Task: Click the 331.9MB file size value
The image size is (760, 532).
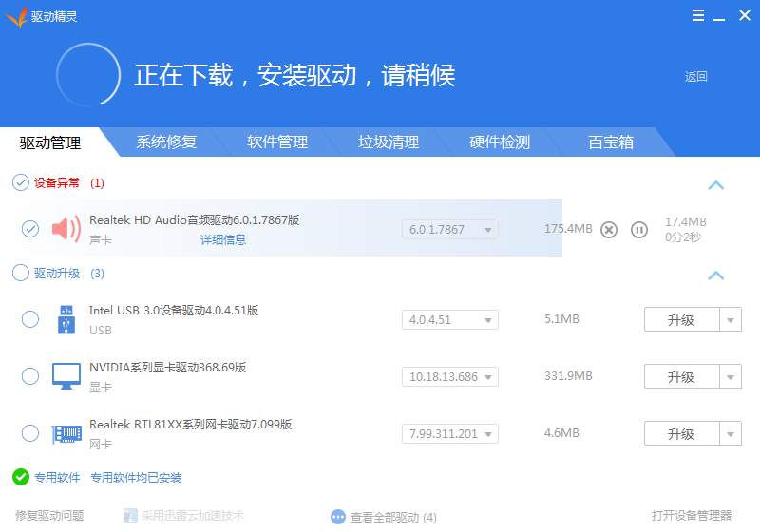Action: coord(568,376)
